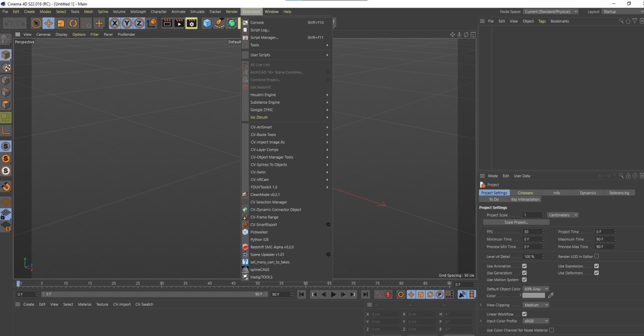Switch to Dynamics tab in Attributes
This screenshot has height=336, width=644.
point(587,192)
